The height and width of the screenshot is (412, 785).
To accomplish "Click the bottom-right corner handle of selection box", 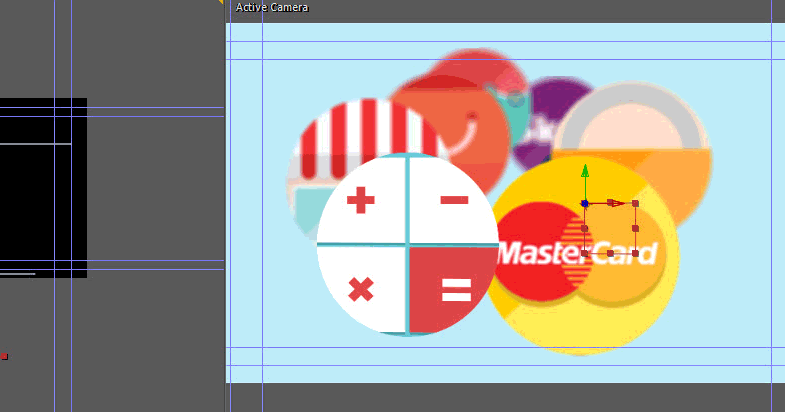I will [635, 254].
